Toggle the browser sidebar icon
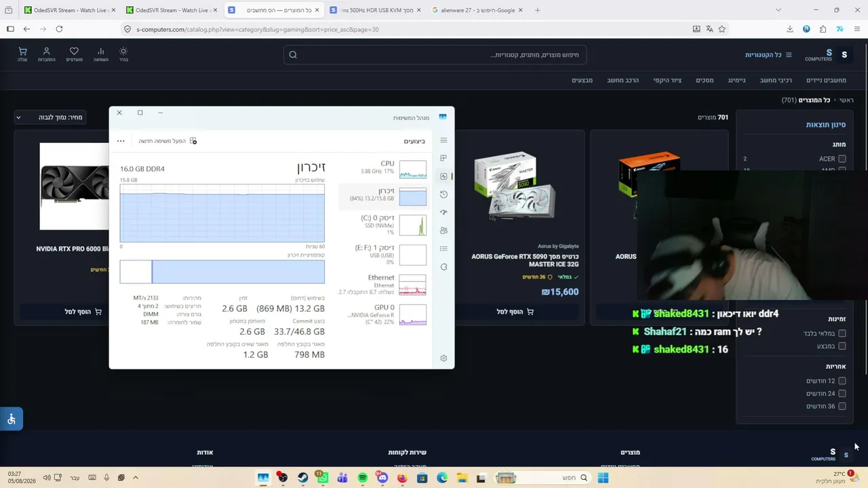The width and height of the screenshot is (868, 488). click(10, 29)
